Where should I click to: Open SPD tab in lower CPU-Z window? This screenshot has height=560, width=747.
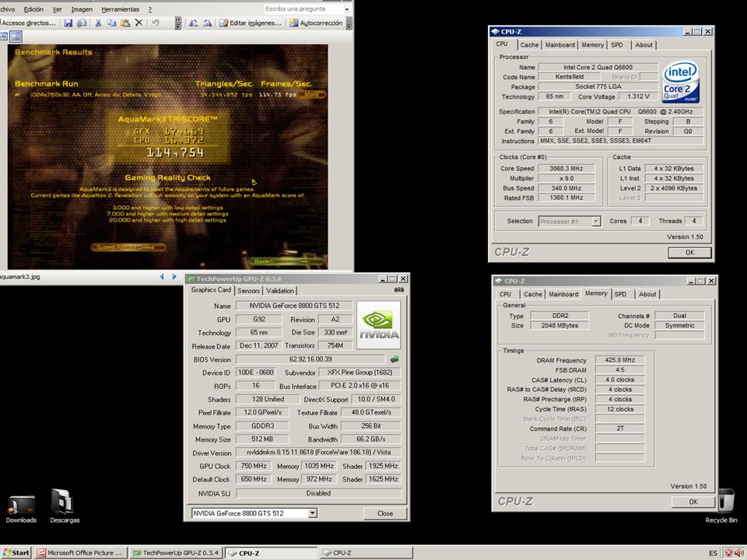(x=620, y=294)
